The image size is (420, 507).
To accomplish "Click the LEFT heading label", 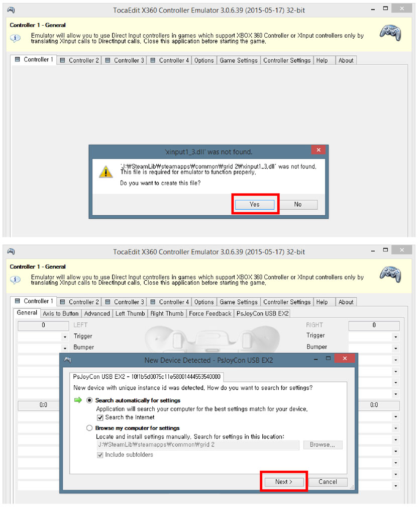I will (80, 325).
